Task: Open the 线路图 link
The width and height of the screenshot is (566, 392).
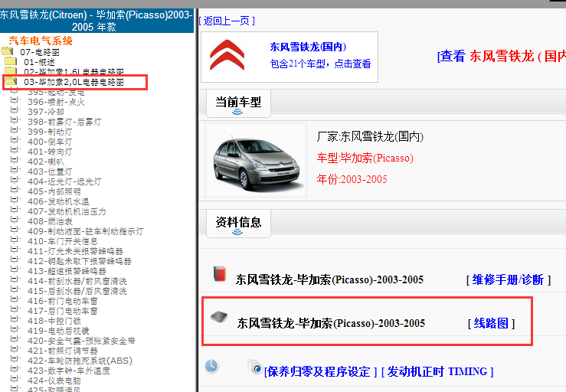Action: point(491,323)
